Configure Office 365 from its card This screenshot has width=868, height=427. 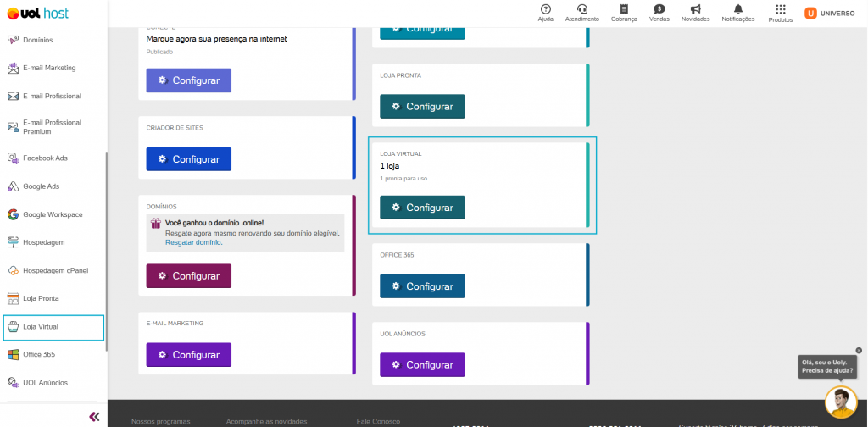pos(422,286)
